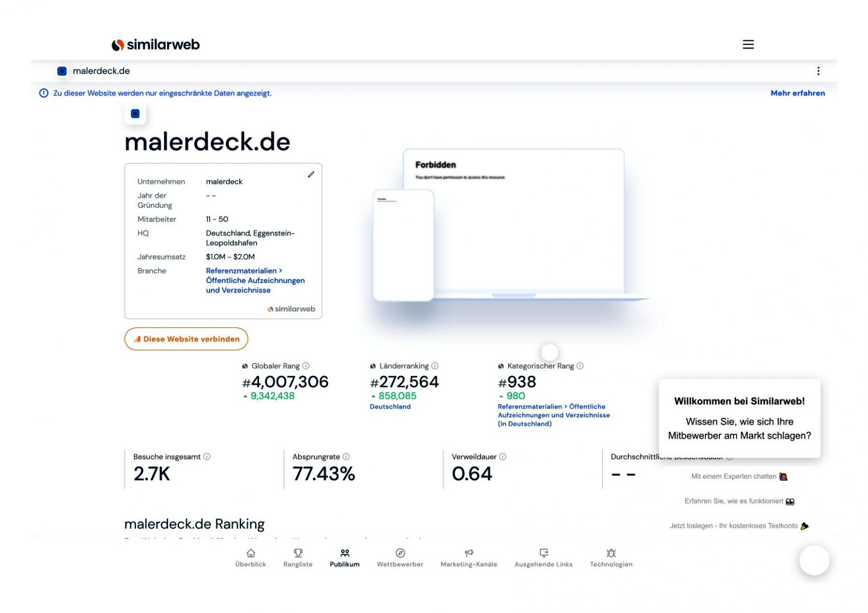868x613 pixels.
Task: Click the Diese Website verbinden button
Action: 186,339
